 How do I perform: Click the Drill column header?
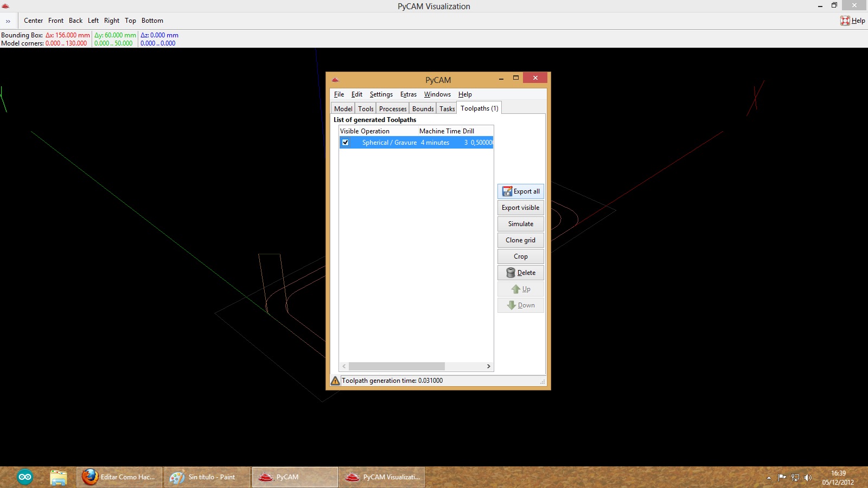(469, 131)
